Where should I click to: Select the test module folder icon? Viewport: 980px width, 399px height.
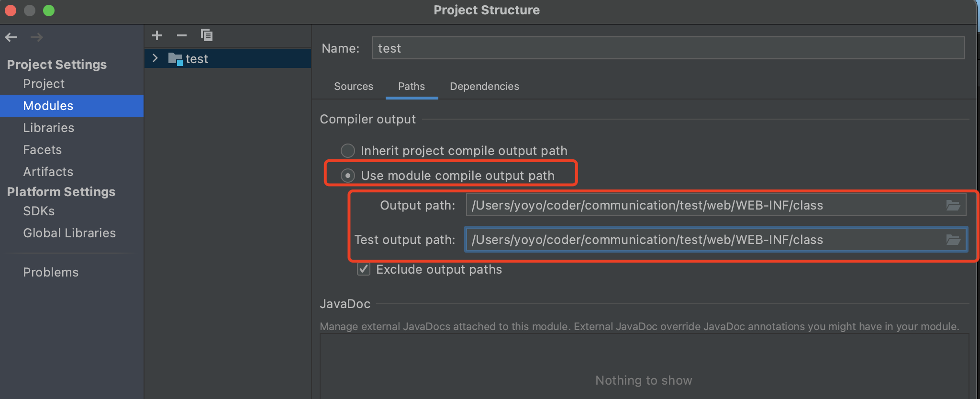coord(175,59)
